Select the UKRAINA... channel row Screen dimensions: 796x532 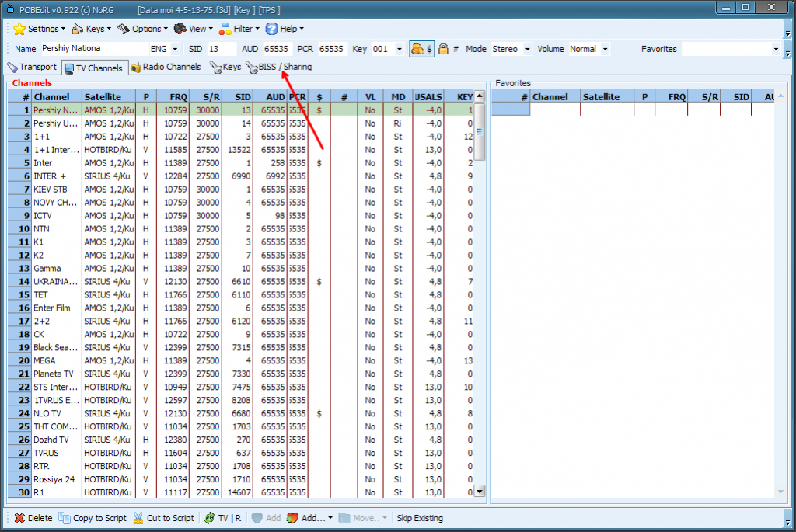[240, 281]
